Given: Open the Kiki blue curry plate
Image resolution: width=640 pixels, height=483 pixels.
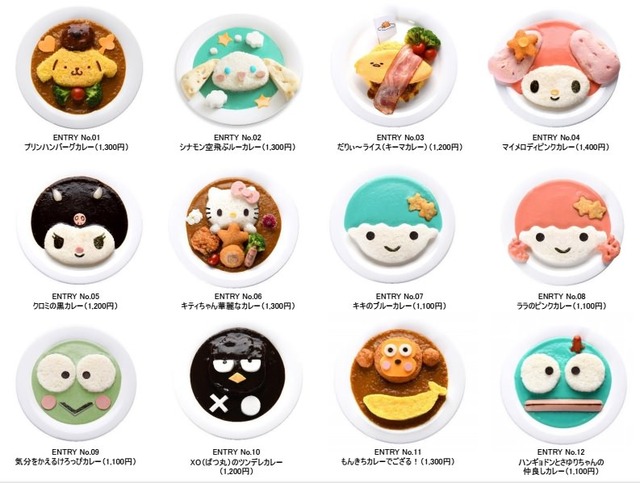Looking at the screenshot, I should click(393, 227).
